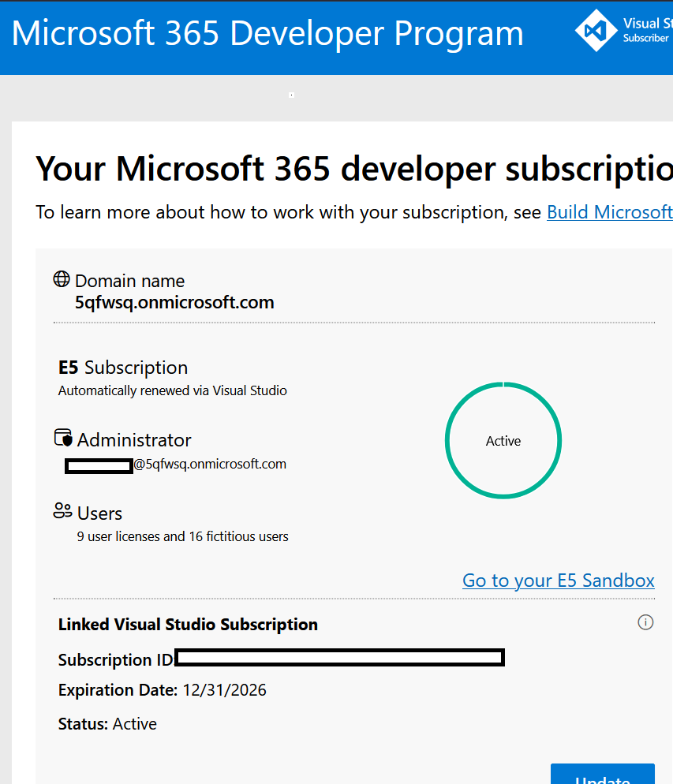Screen dimensions: 673x784
Task: Click '9 user licenses and 16 fictitious users'
Action: [x=182, y=536]
